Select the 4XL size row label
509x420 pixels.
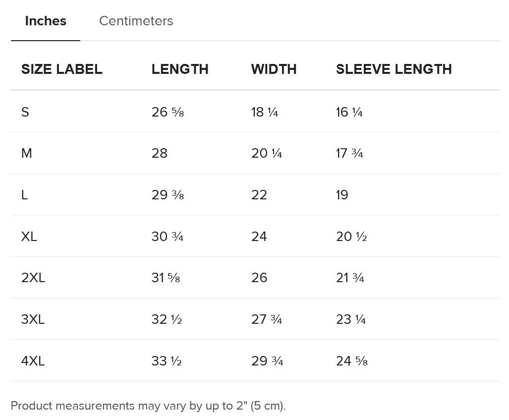tap(33, 361)
